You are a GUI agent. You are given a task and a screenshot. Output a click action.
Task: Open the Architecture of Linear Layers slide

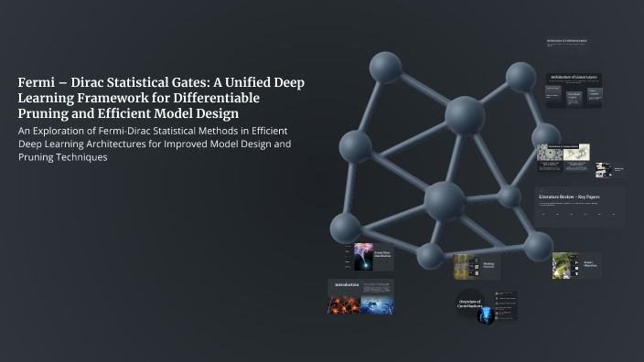point(574,90)
